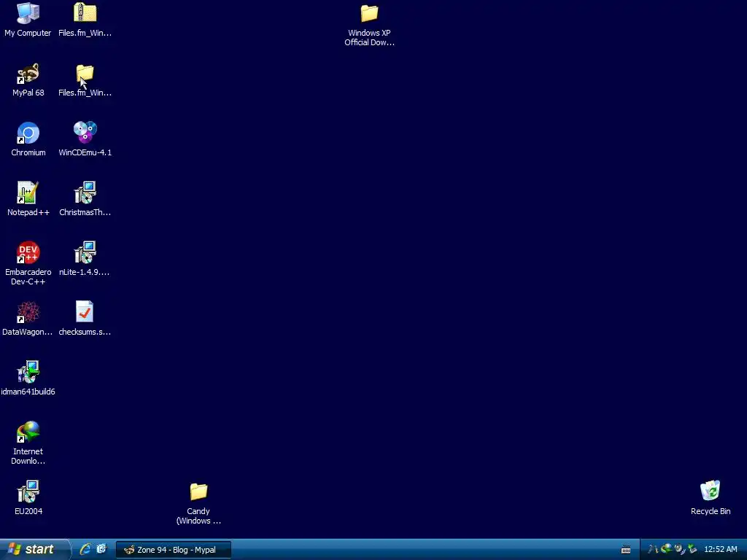The width and height of the screenshot is (747, 560).
Task: Click the "Embarcadero Dev-C++" icon label
Action: coord(28,276)
